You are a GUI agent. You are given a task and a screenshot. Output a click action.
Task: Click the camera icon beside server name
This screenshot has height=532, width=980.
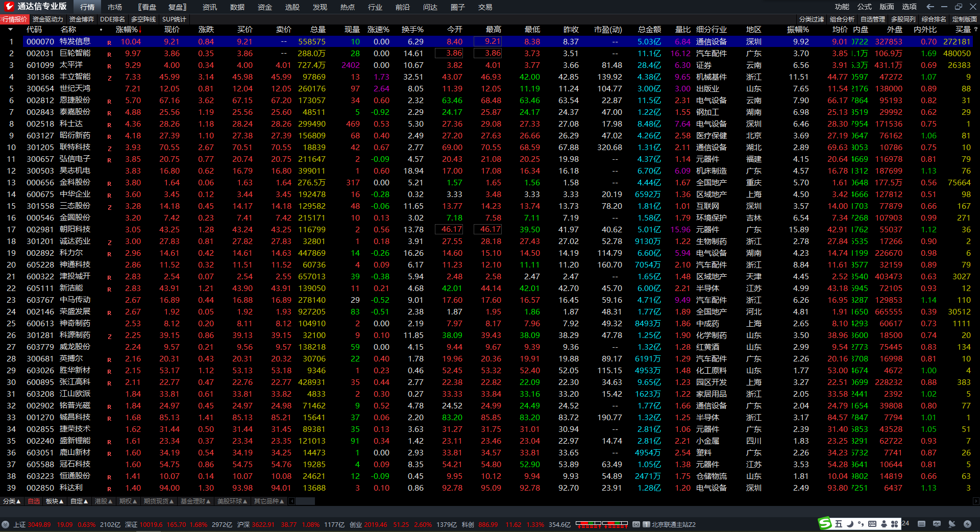[x=636, y=524]
